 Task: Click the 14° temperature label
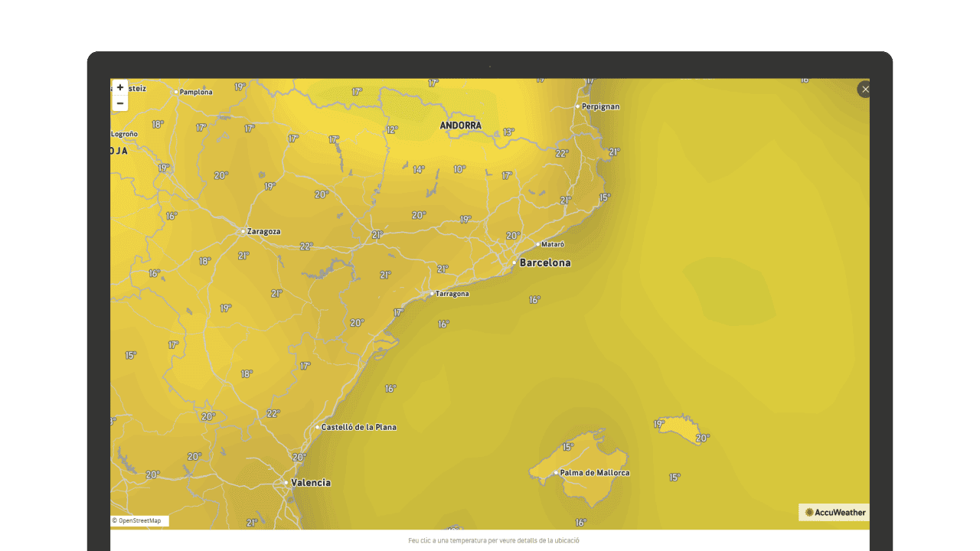point(419,170)
